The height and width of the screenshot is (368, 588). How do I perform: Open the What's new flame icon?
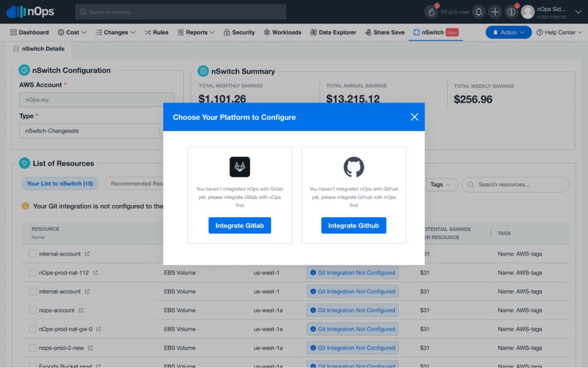(x=431, y=12)
